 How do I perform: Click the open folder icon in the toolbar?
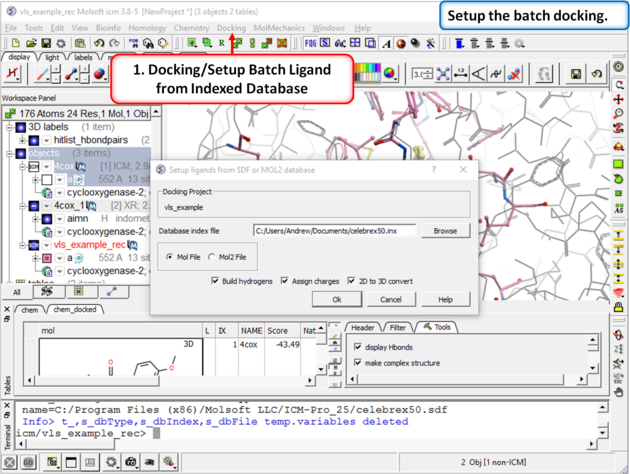pyautogui.click(x=32, y=44)
